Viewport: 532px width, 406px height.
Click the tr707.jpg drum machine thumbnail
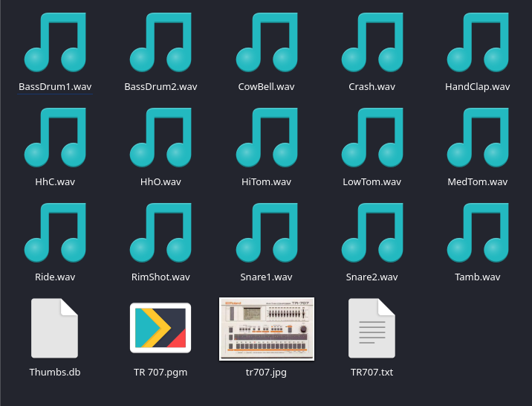point(267,329)
